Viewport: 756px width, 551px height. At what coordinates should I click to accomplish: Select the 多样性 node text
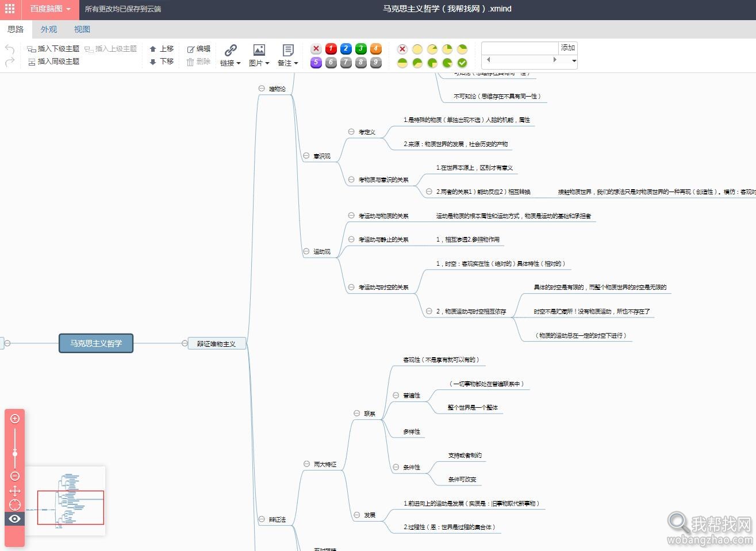point(412,431)
